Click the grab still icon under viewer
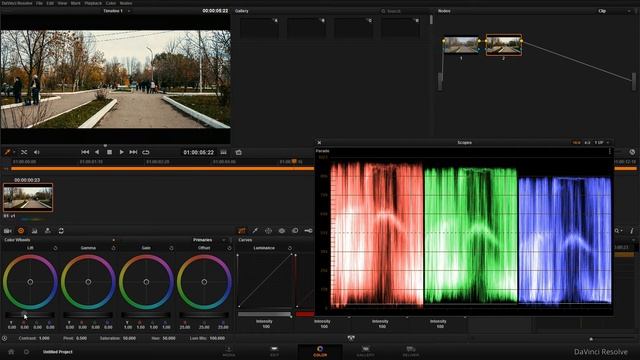Viewport: 640px width, 360px height. 239,152
